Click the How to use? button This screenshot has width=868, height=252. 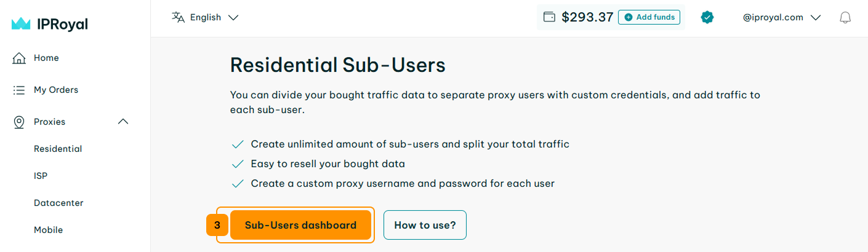point(425,225)
